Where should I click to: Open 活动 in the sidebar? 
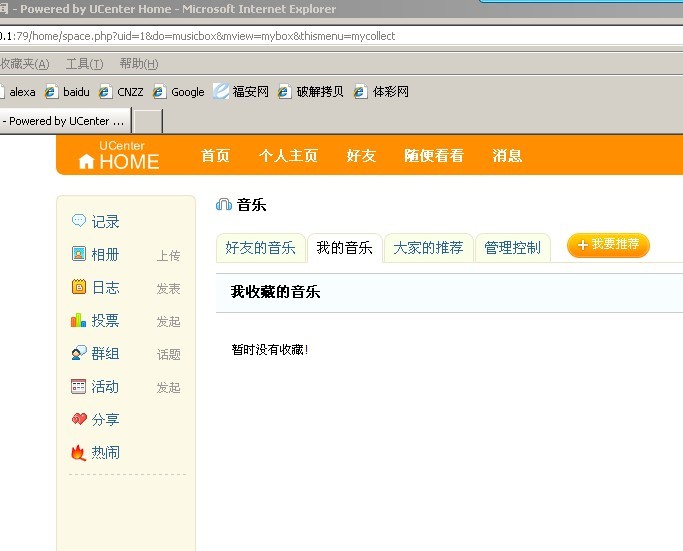coord(105,387)
